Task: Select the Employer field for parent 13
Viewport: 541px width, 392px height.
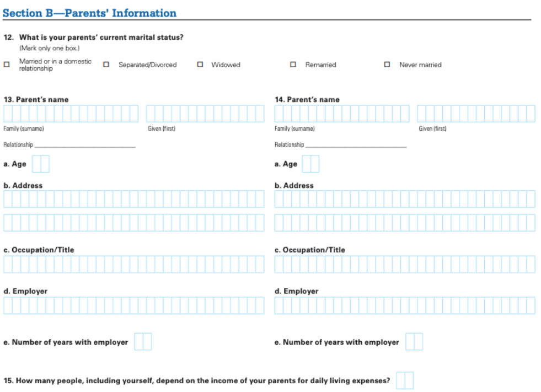Action: 134,305
